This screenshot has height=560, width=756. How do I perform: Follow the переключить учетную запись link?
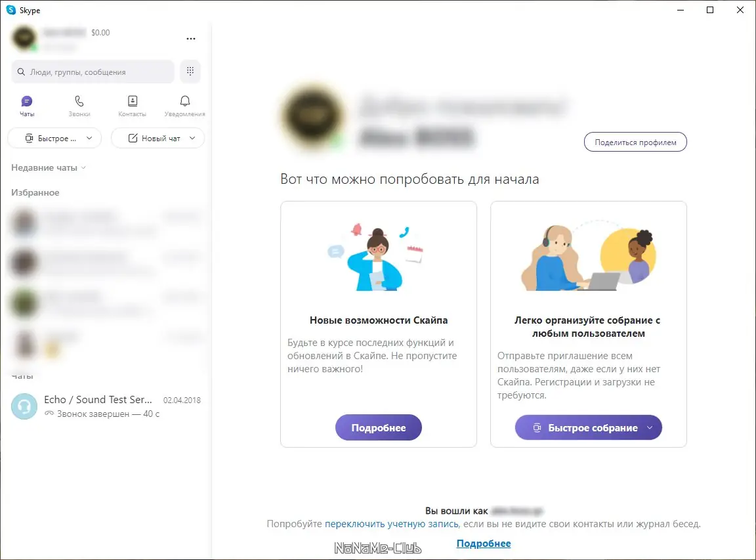(x=392, y=524)
